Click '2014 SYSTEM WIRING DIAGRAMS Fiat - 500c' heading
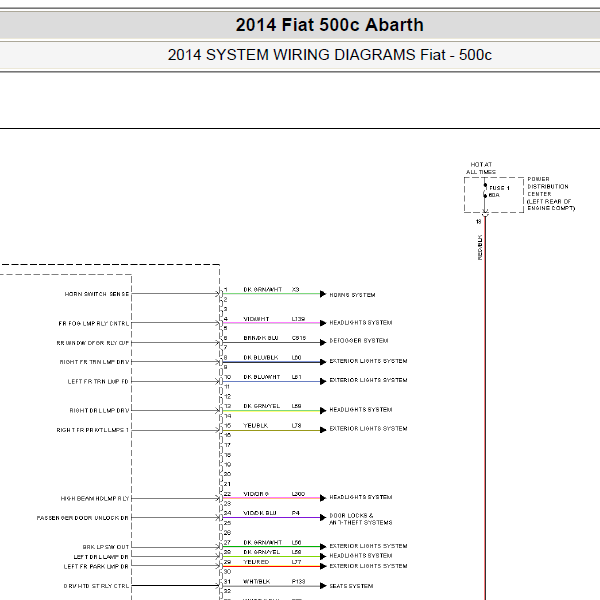 pos(329,55)
